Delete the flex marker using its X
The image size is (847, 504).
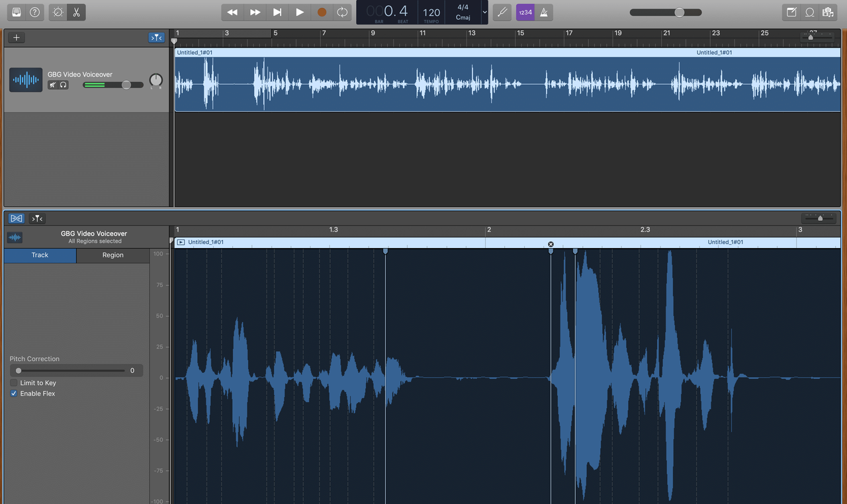click(x=551, y=244)
